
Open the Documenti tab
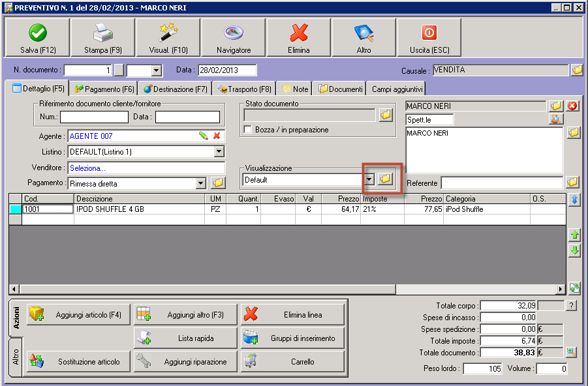340,89
